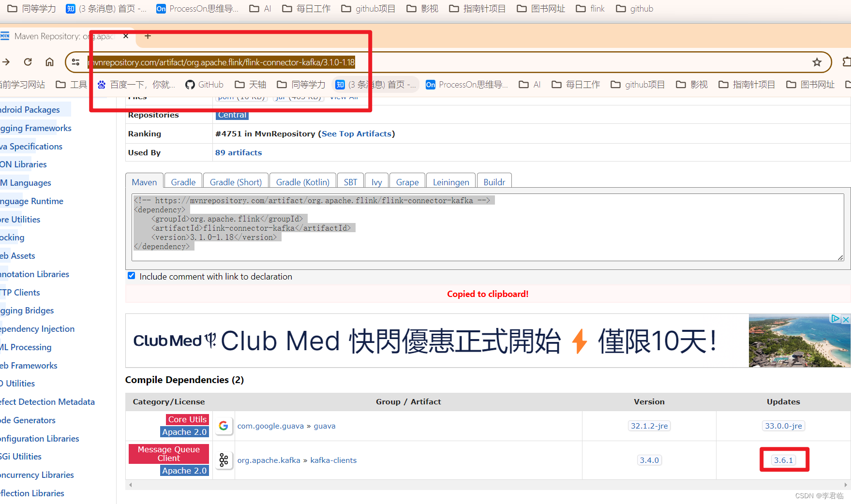Open kafka-clients update 3.6.1
This screenshot has width=851, height=504.
pos(783,460)
